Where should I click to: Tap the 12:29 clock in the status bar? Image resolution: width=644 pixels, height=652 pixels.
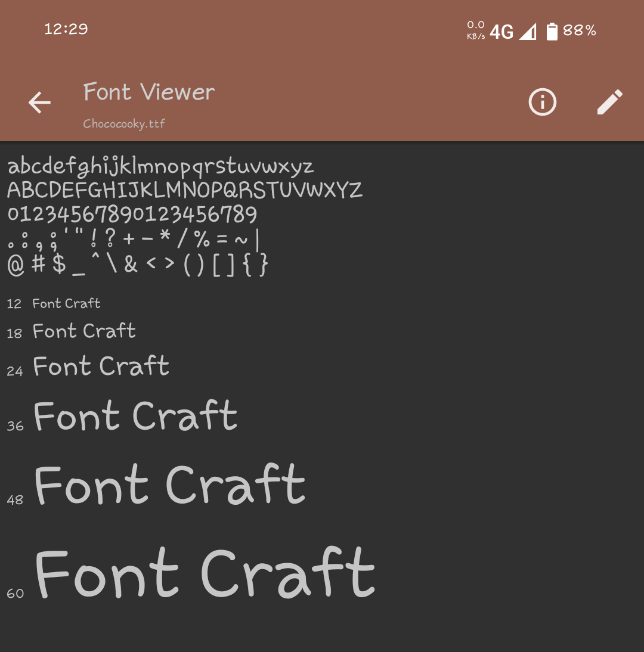point(66,29)
